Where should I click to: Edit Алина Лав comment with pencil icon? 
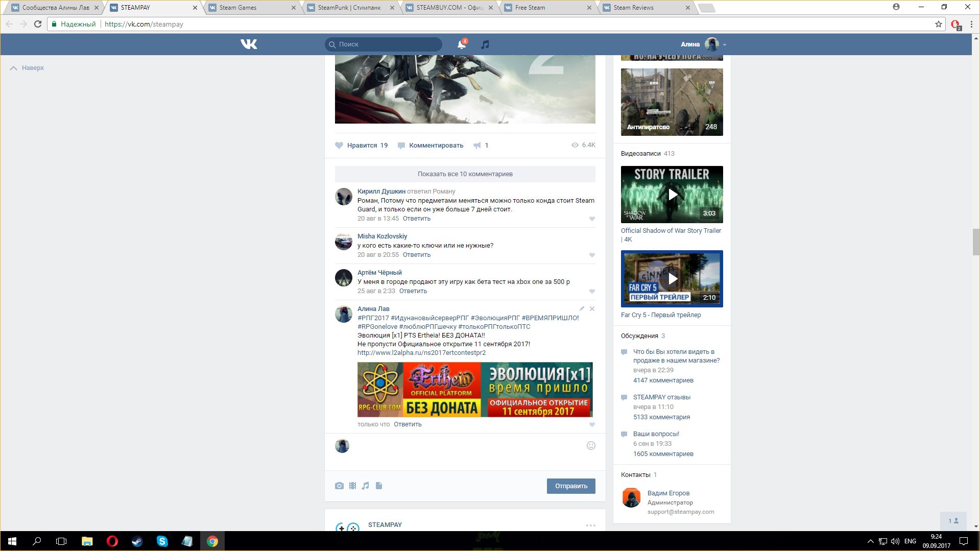pyautogui.click(x=582, y=309)
